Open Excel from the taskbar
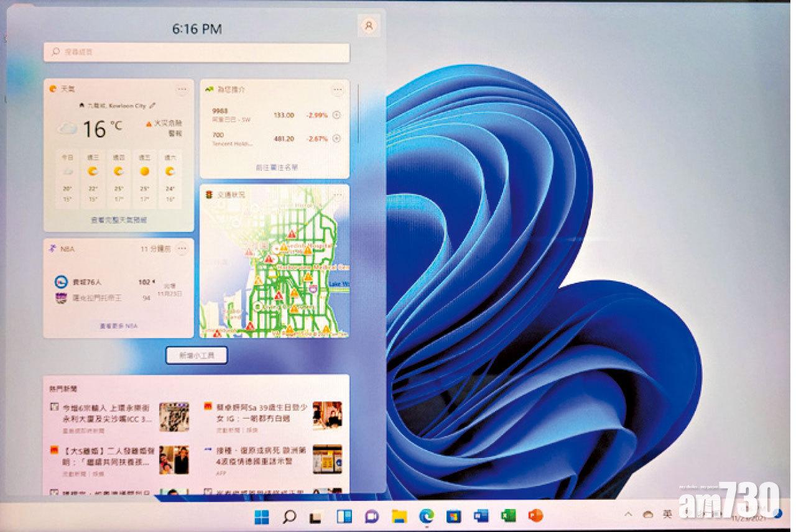This screenshot has height=532, width=796. [508, 516]
